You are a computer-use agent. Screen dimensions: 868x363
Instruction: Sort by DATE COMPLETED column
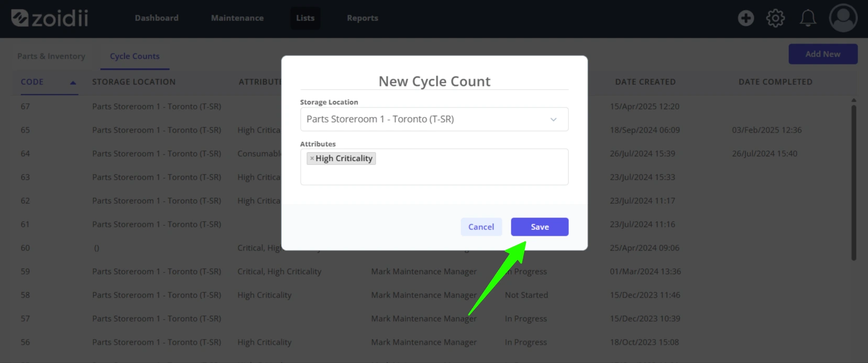click(775, 82)
